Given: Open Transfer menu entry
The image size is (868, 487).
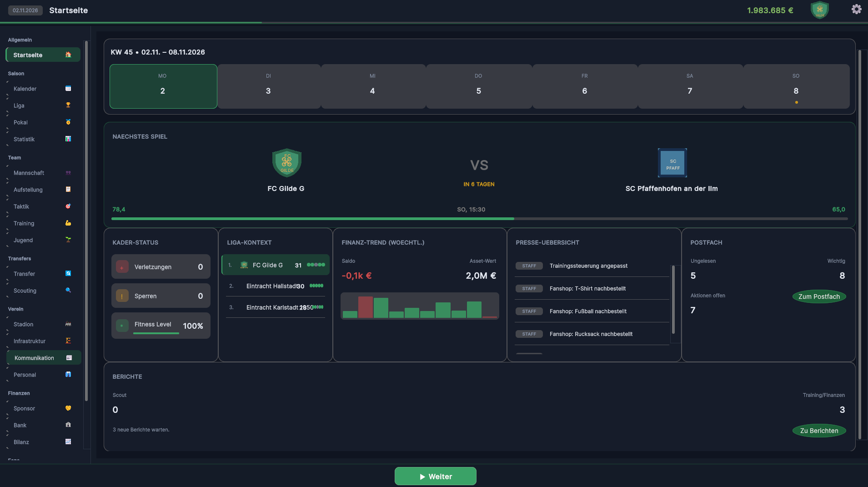Looking at the screenshot, I should coord(43,273).
